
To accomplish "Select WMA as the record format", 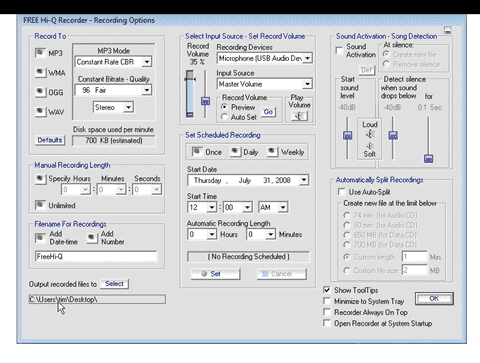I will [41, 72].
